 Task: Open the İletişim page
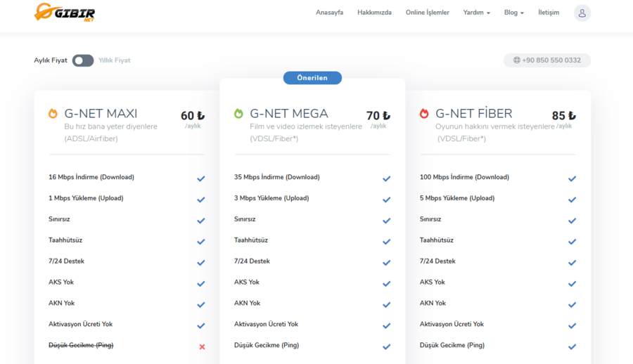click(x=549, y=13)
